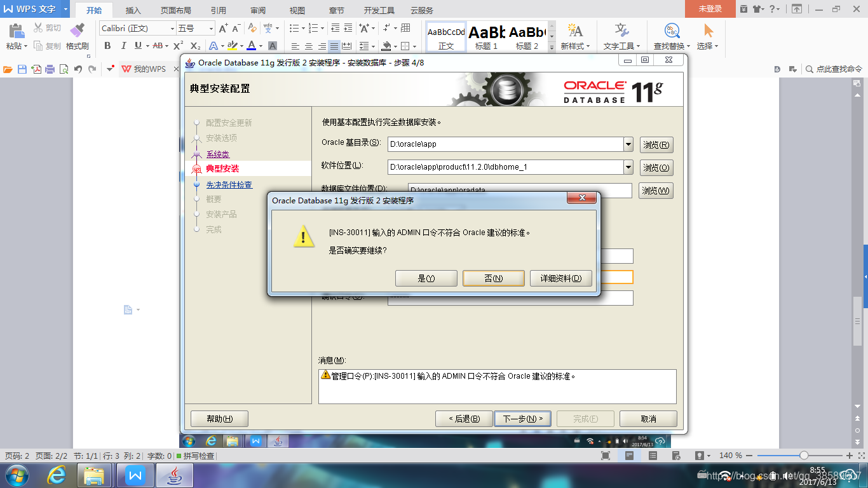Click the 是(Y) button in dialog
This screenshot has width=868, height=488.
426,278
